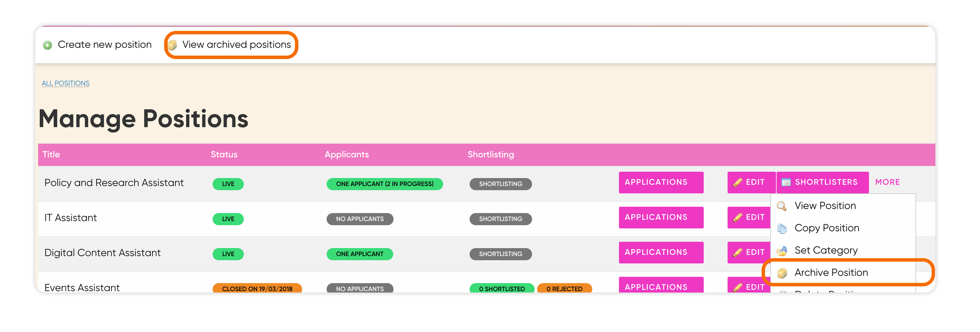Create a new position
The height and width of the screenshot is (332, 980).
click(x=98, y=45)
